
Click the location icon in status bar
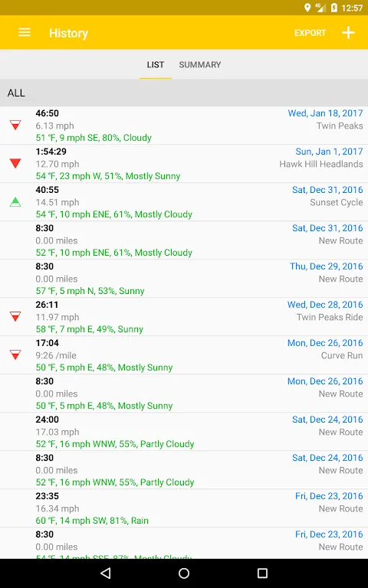pyautogui.click(x=307, y=8)
